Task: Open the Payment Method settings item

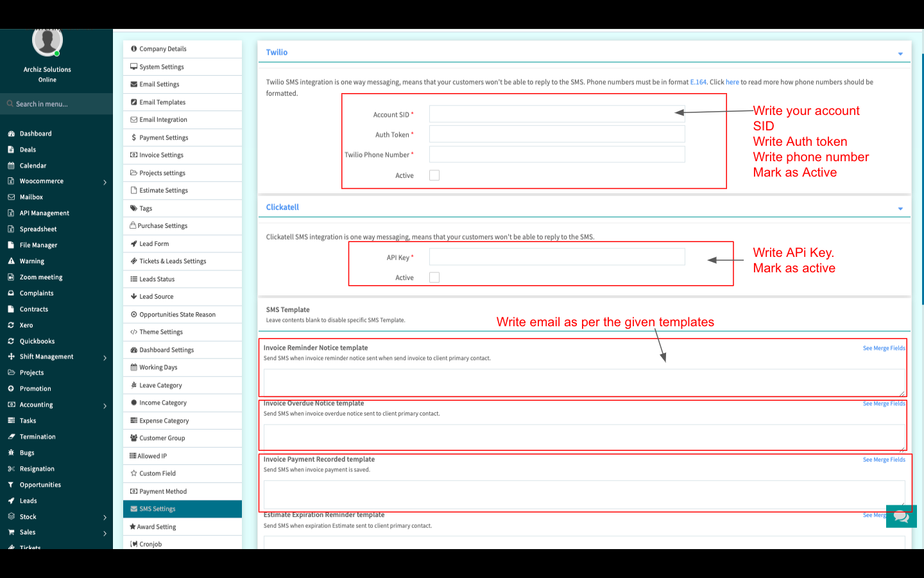Action: (x=163, y=491)
